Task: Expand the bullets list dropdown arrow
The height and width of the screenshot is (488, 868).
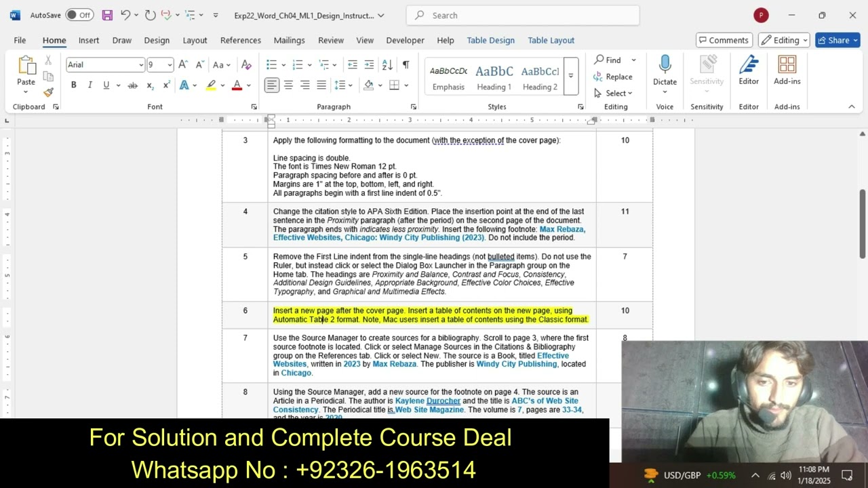Action: (x=283, y=65)
